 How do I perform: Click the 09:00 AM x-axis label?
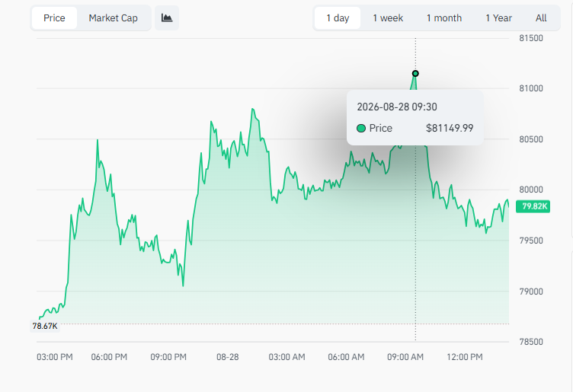(x=405, y=357)
